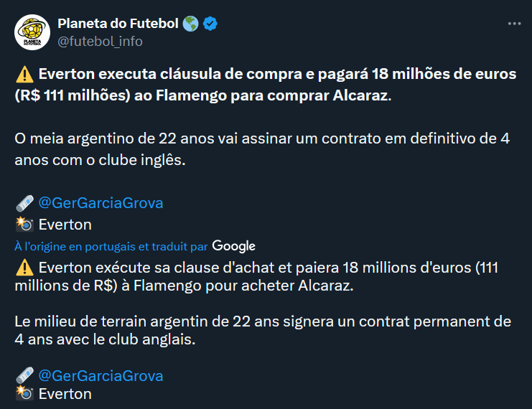Open the Planeta do Futebol display name
This screenshot has width=532, height=409.
[118, 24]
